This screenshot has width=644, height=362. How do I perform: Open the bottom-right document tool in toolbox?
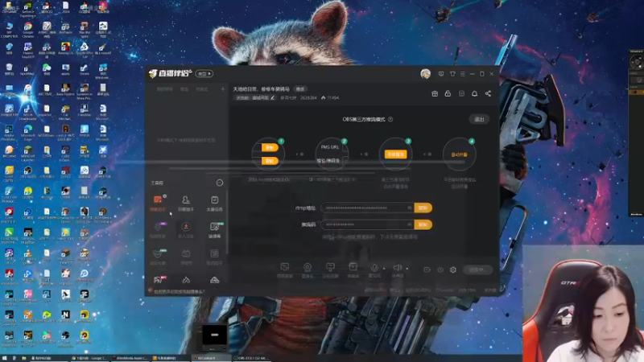214,257
